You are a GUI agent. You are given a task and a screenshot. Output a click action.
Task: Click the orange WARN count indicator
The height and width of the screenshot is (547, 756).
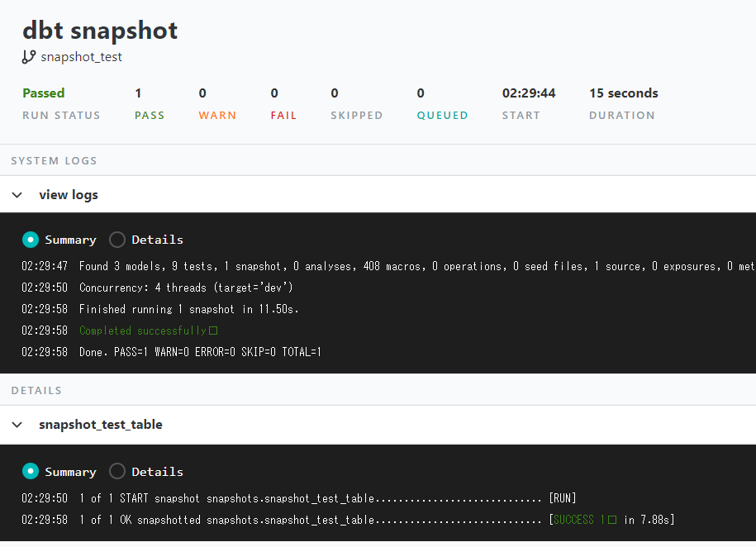pos(202,93)
